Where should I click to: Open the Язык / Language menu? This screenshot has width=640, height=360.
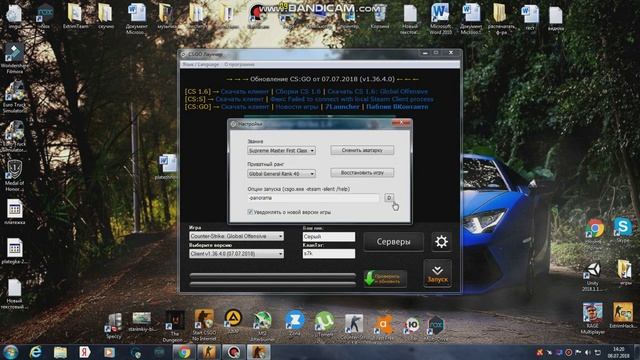(201, 64)
